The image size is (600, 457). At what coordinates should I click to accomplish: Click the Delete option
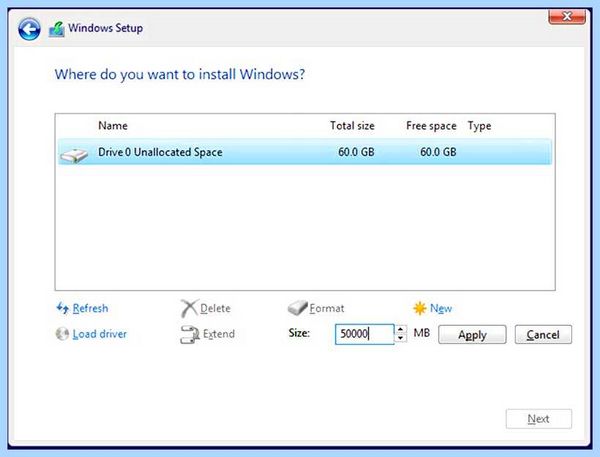pyautogui.click(x=215, y=308)
